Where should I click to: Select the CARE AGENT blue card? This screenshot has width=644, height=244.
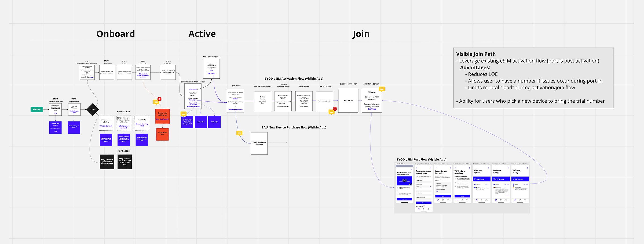[x=201, y=122]
